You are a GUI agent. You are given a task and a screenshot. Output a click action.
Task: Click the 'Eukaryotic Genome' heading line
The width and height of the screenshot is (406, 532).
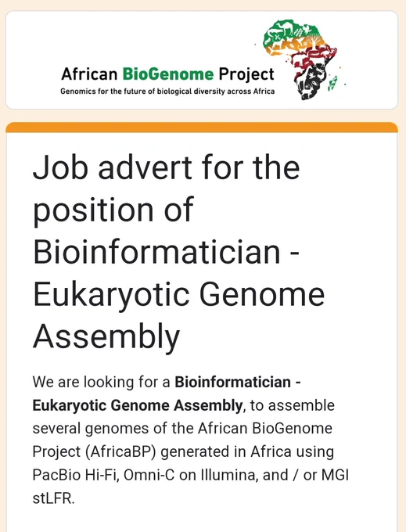pyautogui.click(x=178, y=294)
